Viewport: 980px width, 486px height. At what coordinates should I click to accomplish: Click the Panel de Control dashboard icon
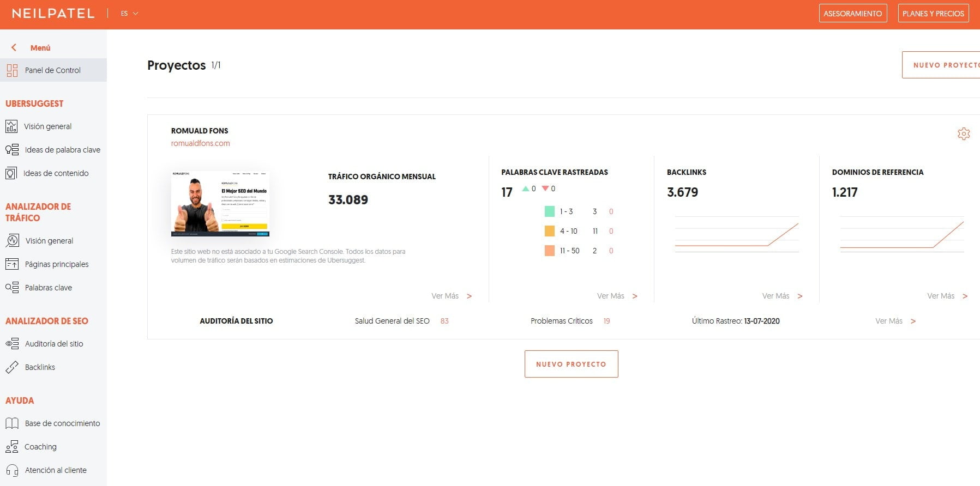(12, 70)
